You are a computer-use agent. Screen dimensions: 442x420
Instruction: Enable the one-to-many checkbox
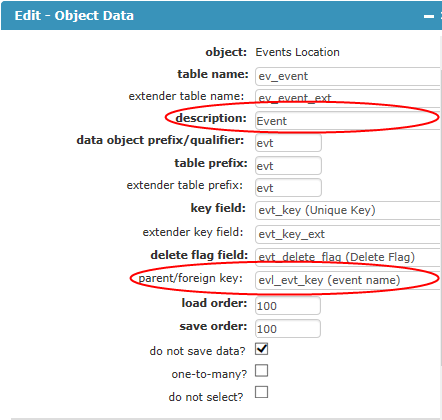[x=261, y=370]
